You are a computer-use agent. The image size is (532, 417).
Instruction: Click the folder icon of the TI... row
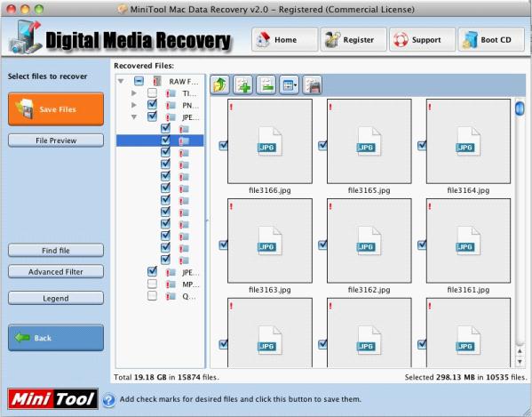coord(171,93)
